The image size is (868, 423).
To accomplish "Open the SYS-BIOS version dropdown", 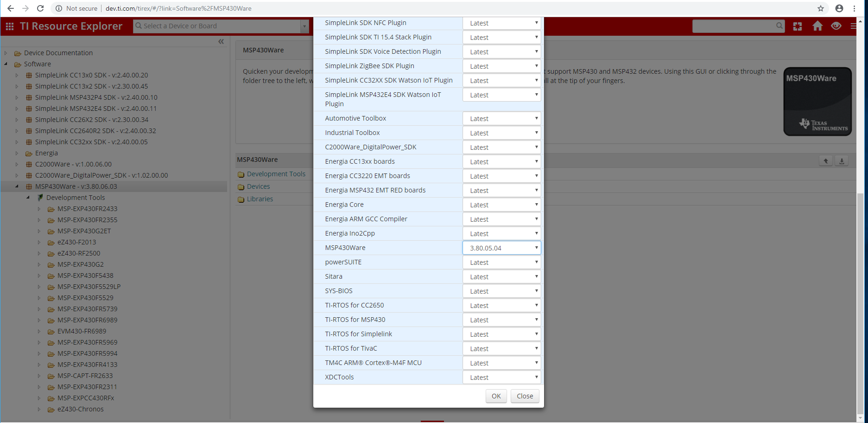I will point(502,291).
